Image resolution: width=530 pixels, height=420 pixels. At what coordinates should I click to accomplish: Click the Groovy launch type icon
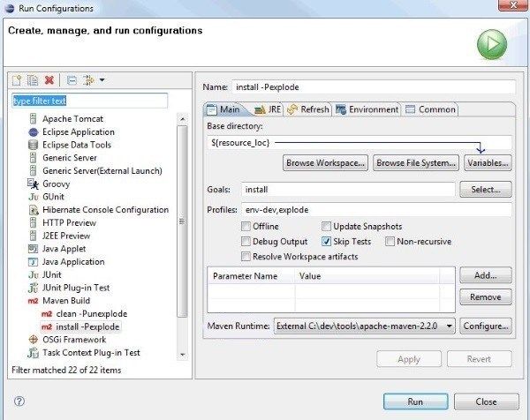tap(34, 184)
